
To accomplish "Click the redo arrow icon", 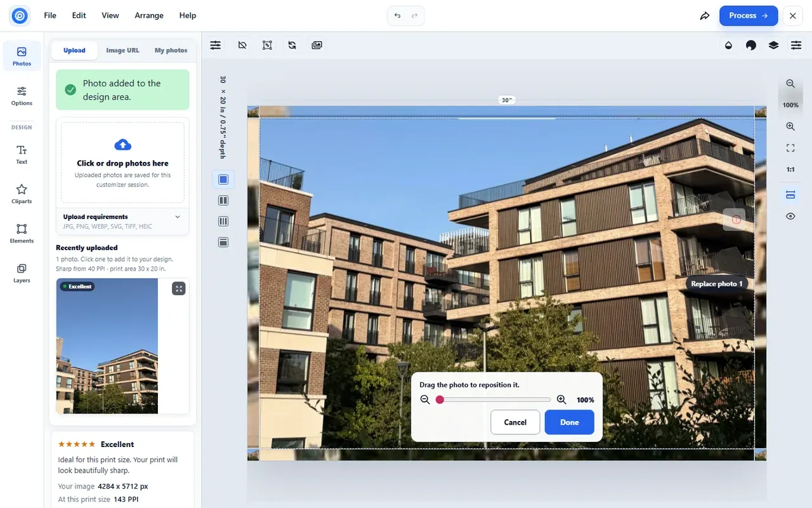I will click(x=415, y=16).
